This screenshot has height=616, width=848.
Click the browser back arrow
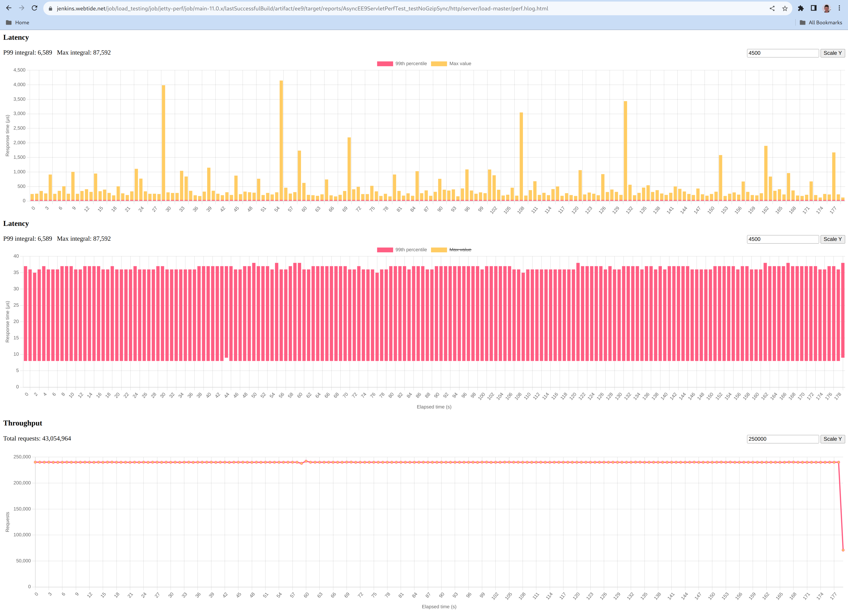pos(9,8)
